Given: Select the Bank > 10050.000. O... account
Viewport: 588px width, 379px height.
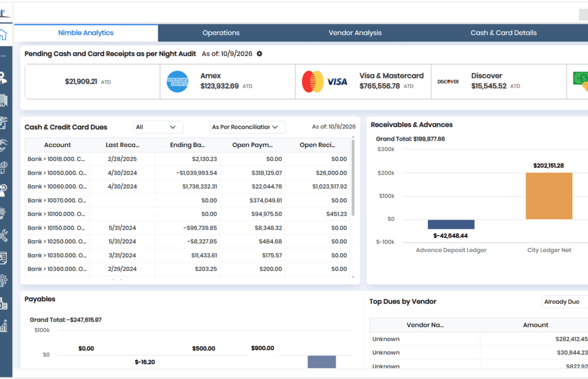Looking at the screenshot, I should pyautogui.click(x=57, y=173).
